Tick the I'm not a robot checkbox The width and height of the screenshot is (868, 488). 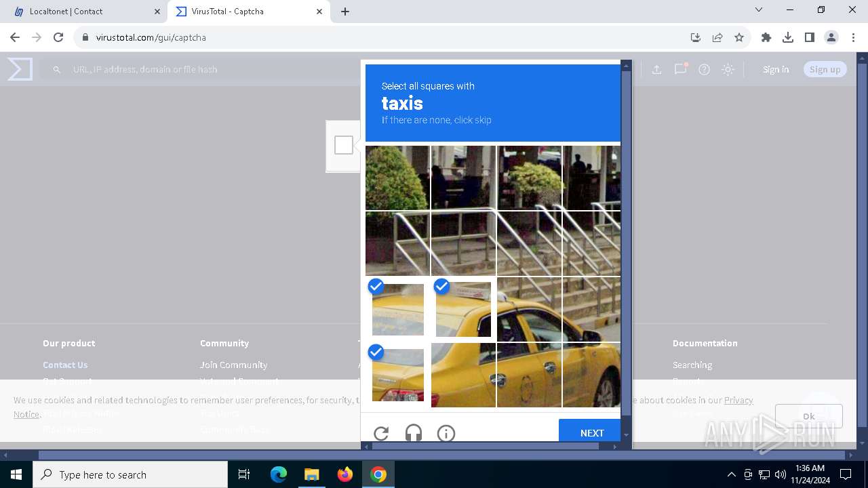pyautogui.click(x=344, y=145)
